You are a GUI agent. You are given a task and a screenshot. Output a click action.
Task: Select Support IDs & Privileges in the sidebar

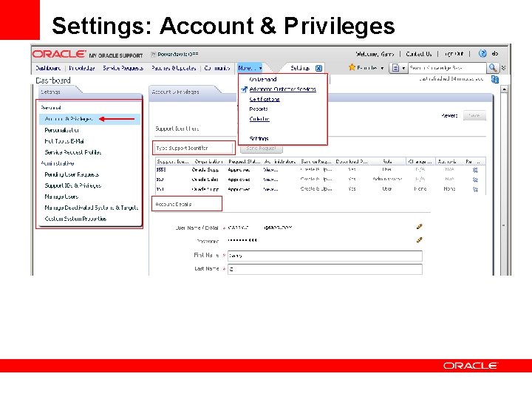click(73, 185)
